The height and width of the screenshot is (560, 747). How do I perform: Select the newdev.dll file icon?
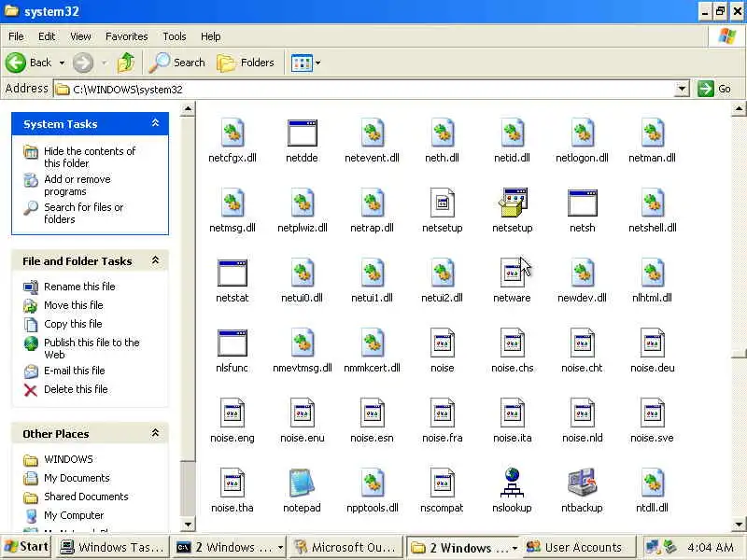(582, 273)
